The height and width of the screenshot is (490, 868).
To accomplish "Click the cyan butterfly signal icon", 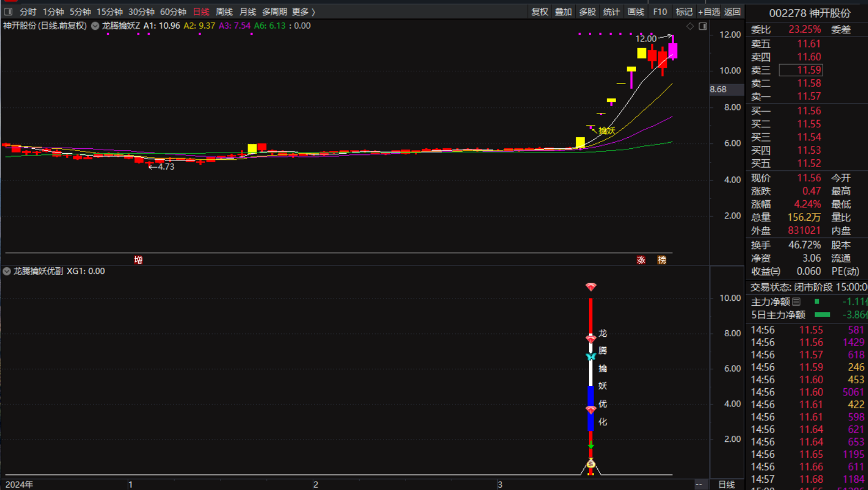I will 591,357.
